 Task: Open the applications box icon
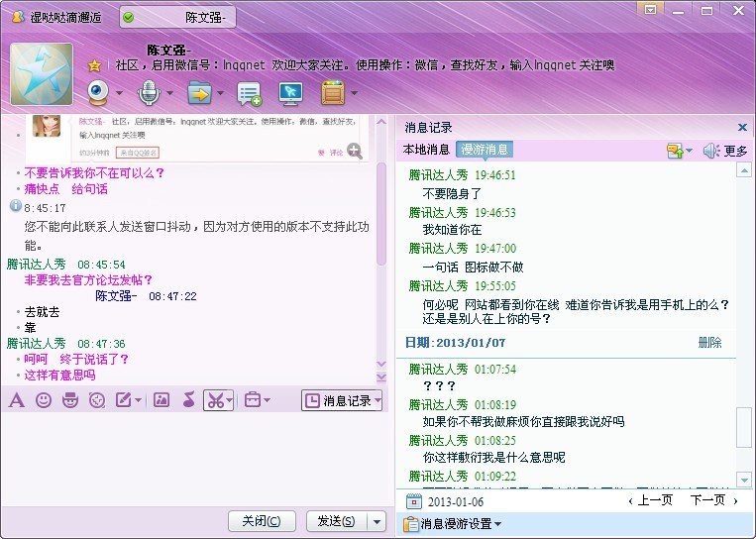pos(333,92)
